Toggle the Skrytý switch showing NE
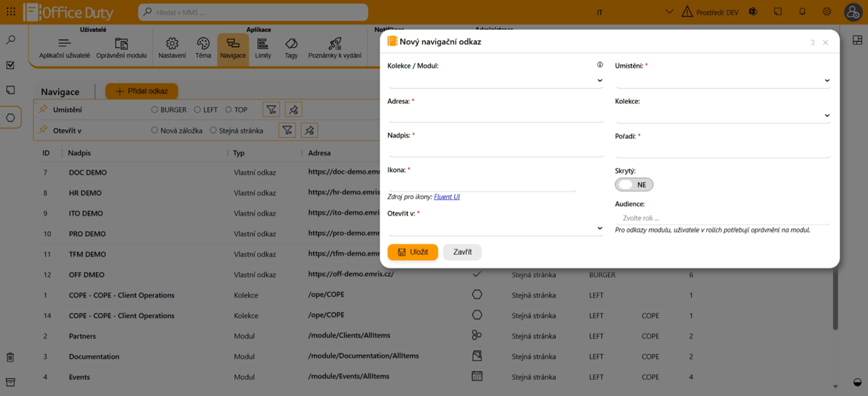Image resolution: width=868 pixels, height=396 pixels. click(x=634, y=184)
